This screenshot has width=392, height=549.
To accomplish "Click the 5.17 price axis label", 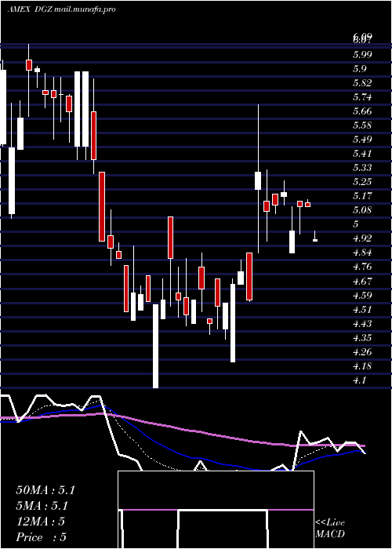I will tap(362, 196).
